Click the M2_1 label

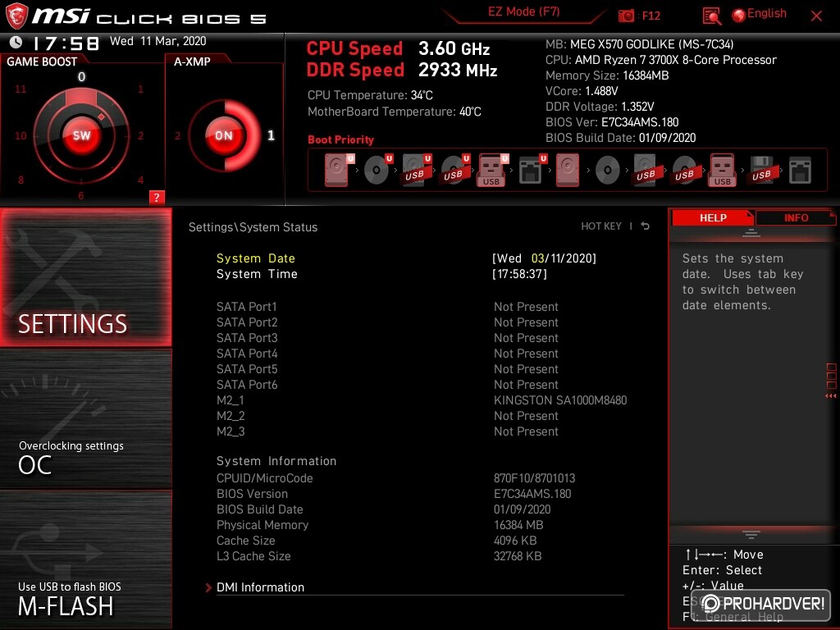coord(231,400)
